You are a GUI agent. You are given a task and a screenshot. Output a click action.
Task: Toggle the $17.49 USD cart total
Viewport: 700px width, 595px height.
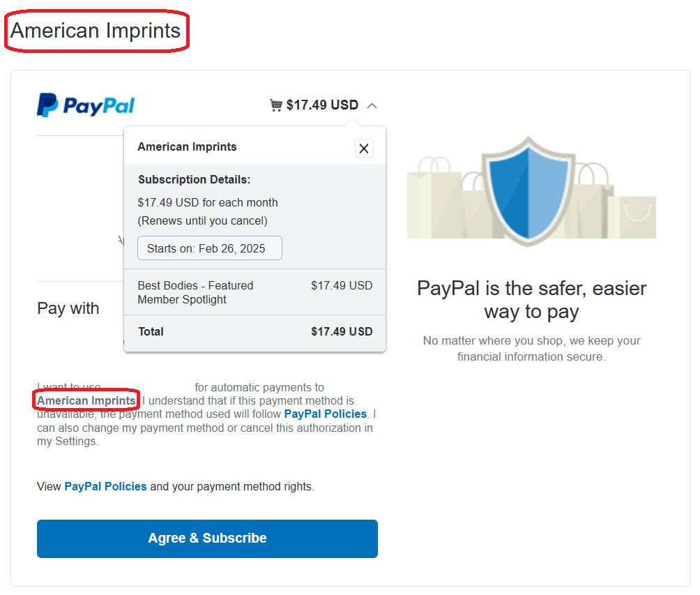click(x=322, y=105)
